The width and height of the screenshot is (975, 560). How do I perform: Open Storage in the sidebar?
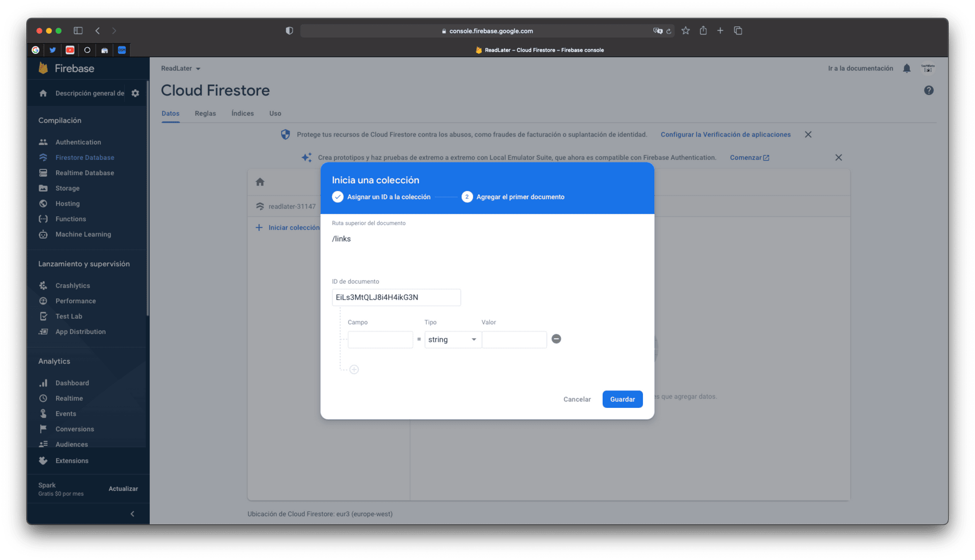coord(67,188)
